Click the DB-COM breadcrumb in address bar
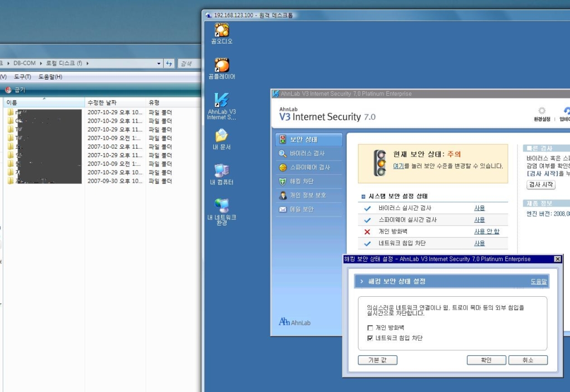Screen dimensions: 570x392 click(x=24, y=63)
